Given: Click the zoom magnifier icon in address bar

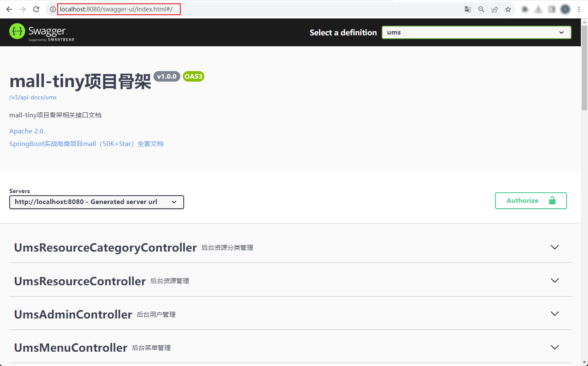Looking at the screenshot, I should click(481, 9).
